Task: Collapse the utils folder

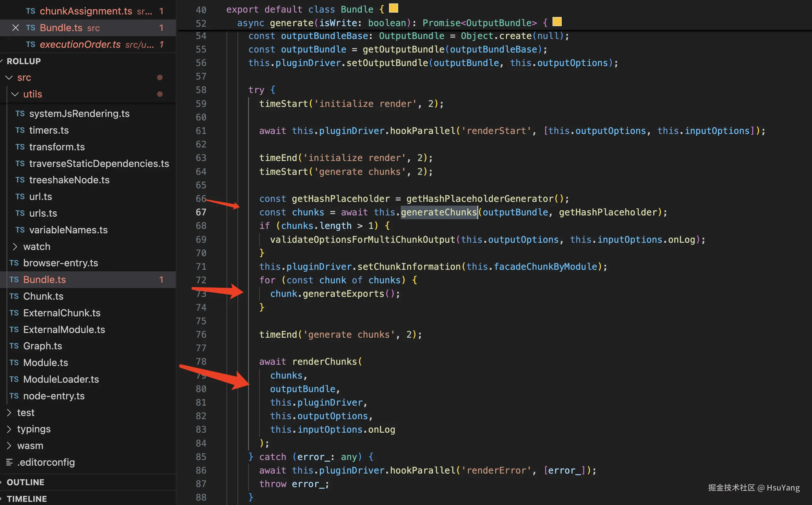Action: 15,94
